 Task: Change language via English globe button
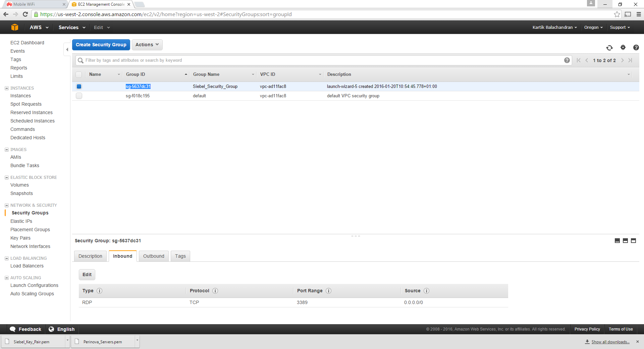tap(62, 329)
